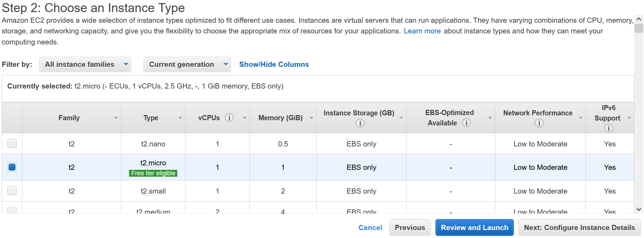The height and width of the screenshot is (238, 644).
Task: Click EBS only in t2.small row
Action: click(x=361, y=191)
